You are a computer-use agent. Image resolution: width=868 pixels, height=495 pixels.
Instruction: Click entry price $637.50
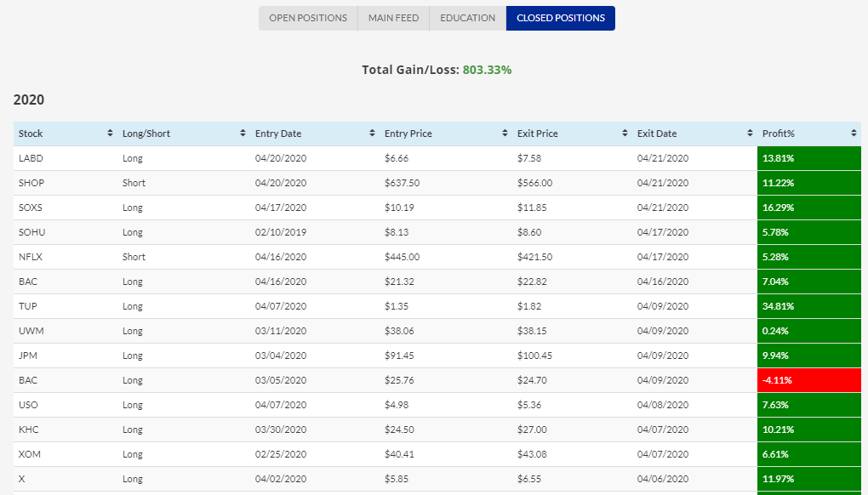[402, 183]
